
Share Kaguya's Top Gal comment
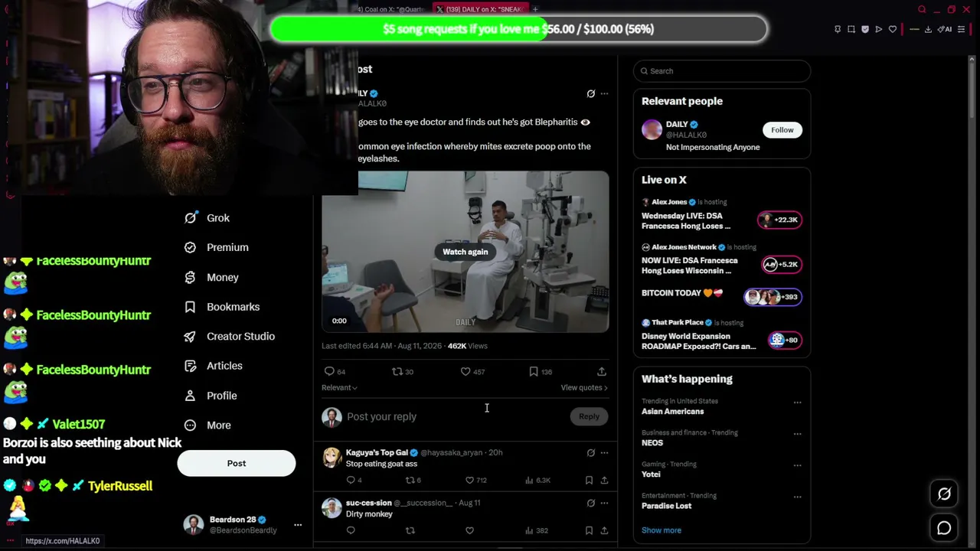(604, 480)
